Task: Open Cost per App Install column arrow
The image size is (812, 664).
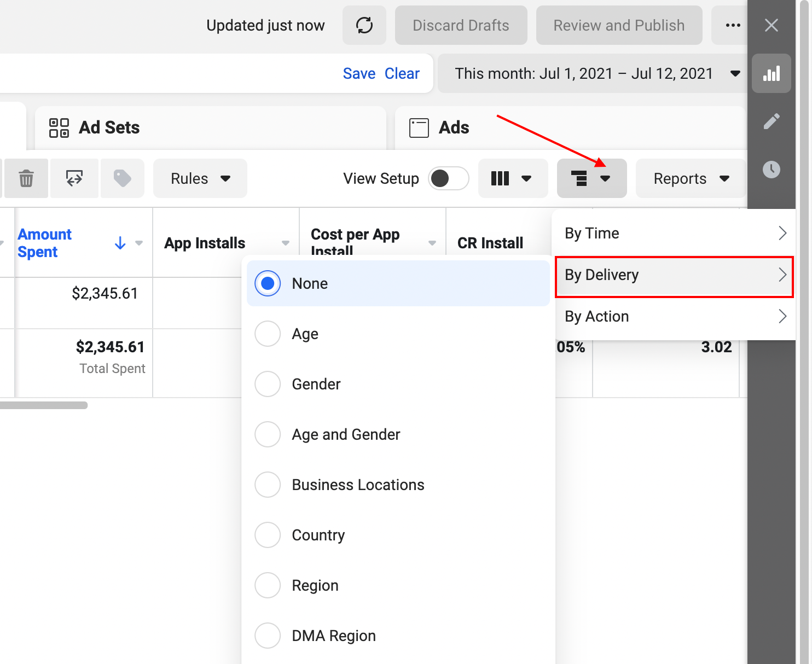Action: tap(432, 243)
